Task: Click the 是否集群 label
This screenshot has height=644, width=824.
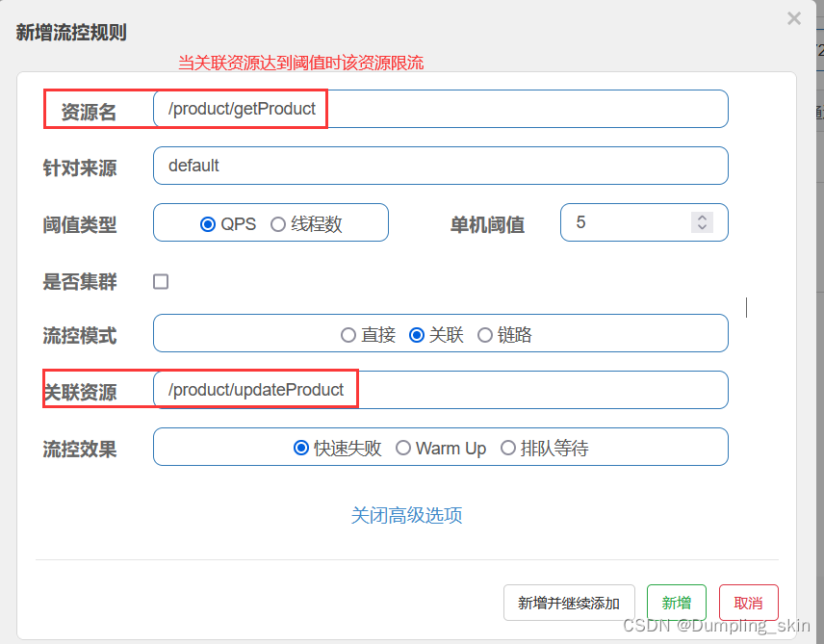Action: (79, 282)
